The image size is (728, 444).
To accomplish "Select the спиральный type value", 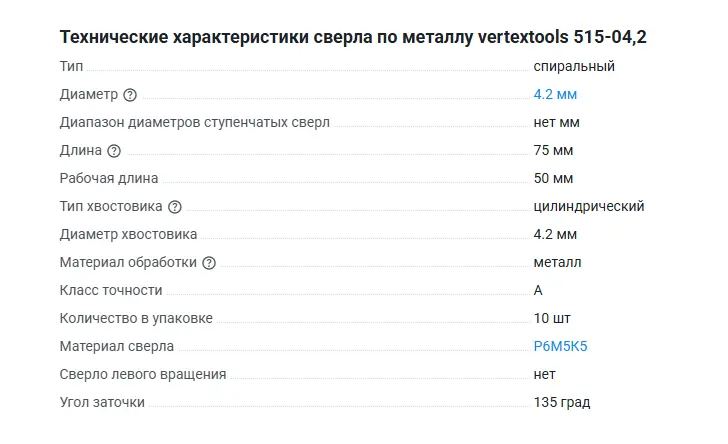I will [573, 67].
